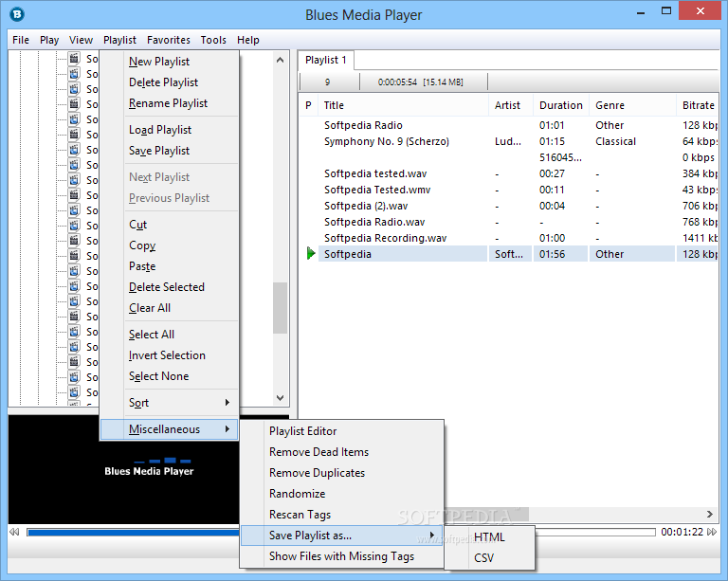
Task: Expand the Sort submenu
Action: tap(170, 402)
